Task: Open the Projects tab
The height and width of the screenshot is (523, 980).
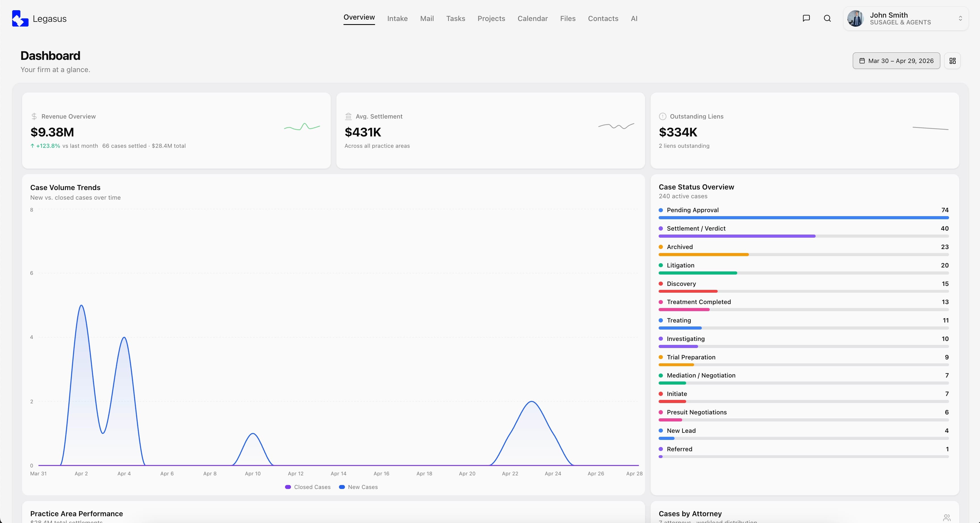Action: point(491,18)
